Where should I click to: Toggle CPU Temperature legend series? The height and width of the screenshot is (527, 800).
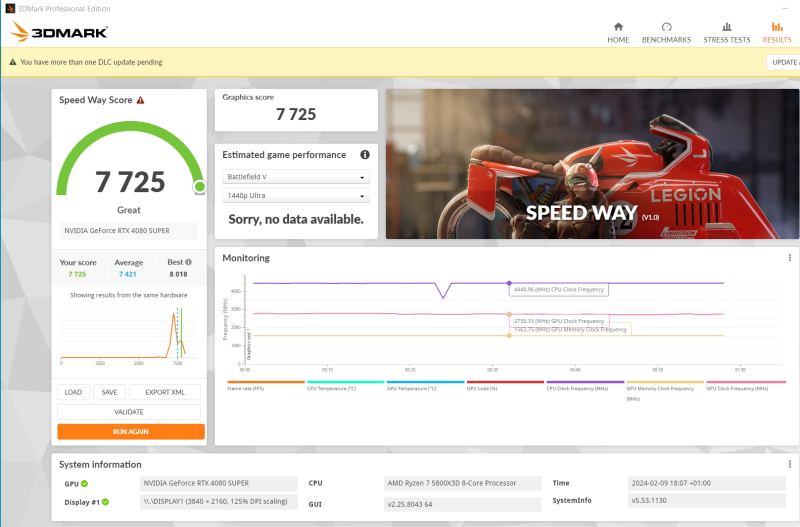(x=345, y=385)
